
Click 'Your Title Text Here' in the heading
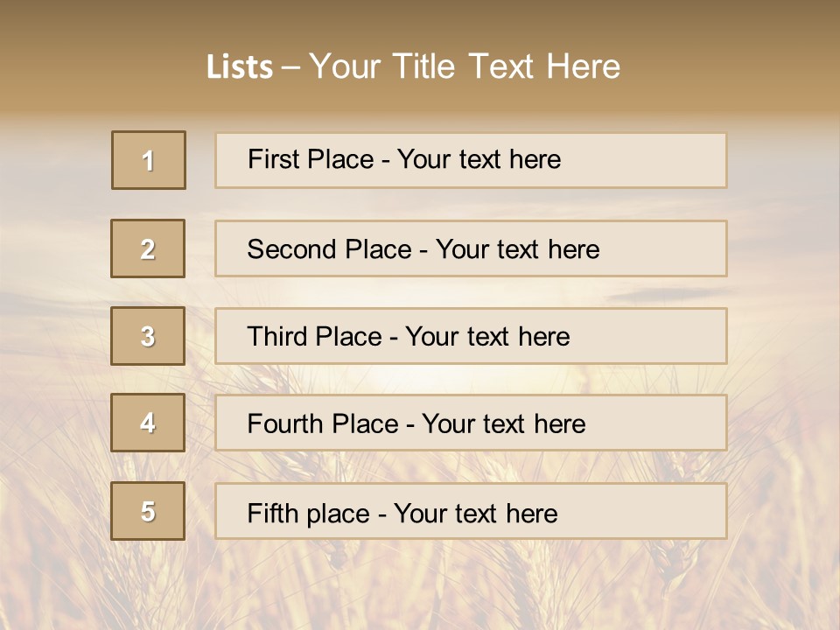pyautogui.click(x=465, y=66)
